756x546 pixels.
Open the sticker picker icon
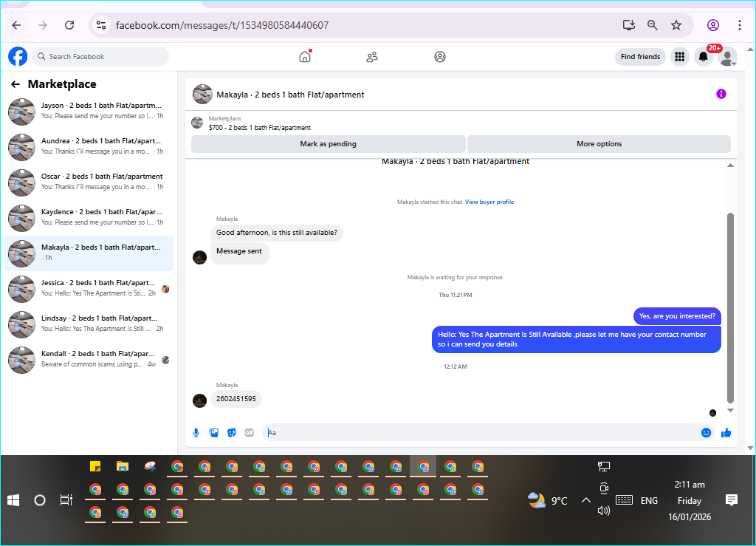pos(232,433)
